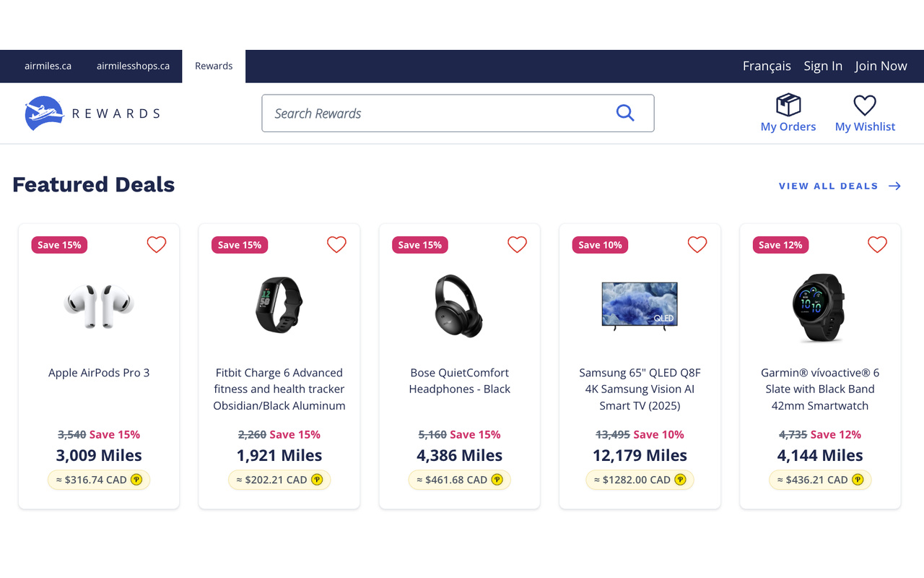The width and height of the screenshot is (924, 578).
Task: Open My Wishlist heart icon
Action: (x=865, y=105)
